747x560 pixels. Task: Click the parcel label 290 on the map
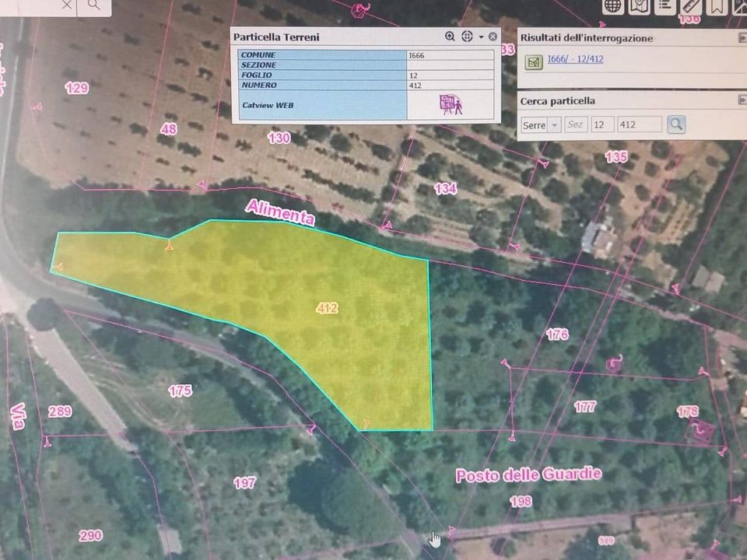coord(90,536)
